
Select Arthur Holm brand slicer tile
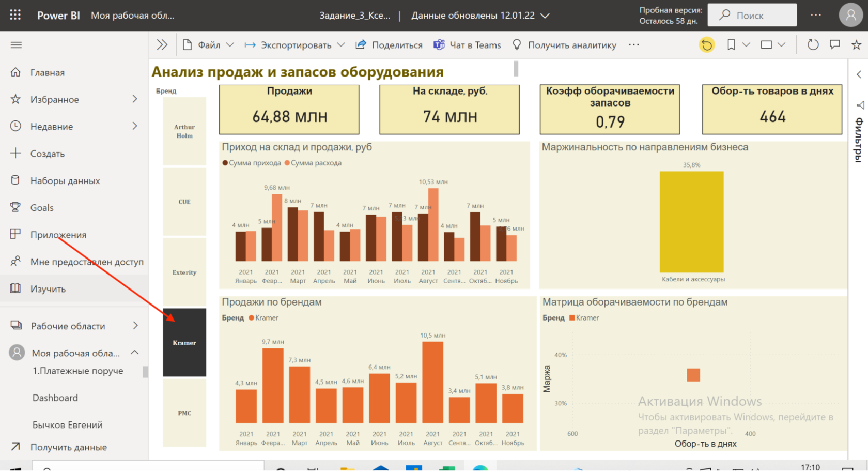184,131
